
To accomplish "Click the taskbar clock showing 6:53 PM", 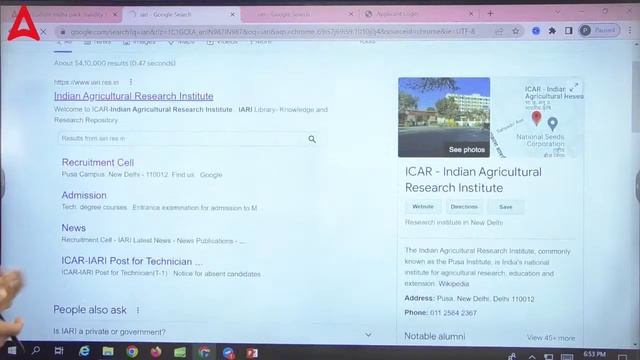I will click(595, 354).
